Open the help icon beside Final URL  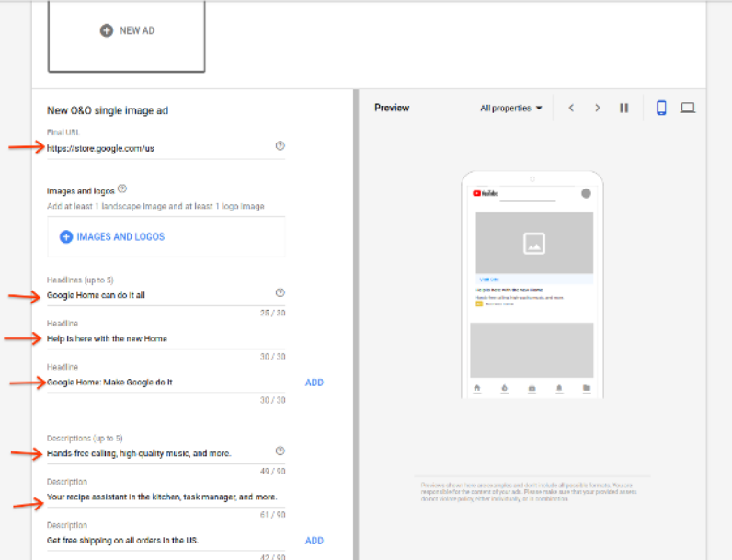click(280, 146)
